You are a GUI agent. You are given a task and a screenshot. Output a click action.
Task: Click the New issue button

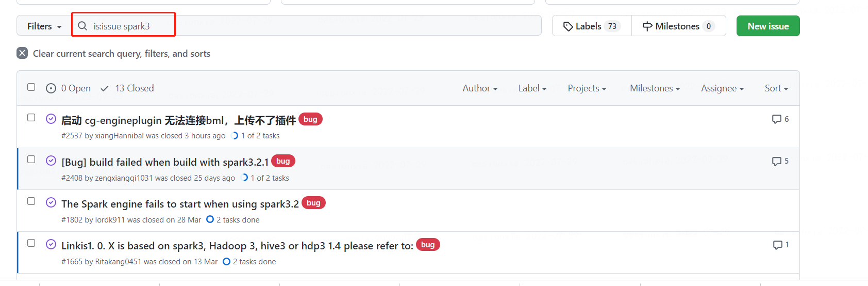(767, 26)
